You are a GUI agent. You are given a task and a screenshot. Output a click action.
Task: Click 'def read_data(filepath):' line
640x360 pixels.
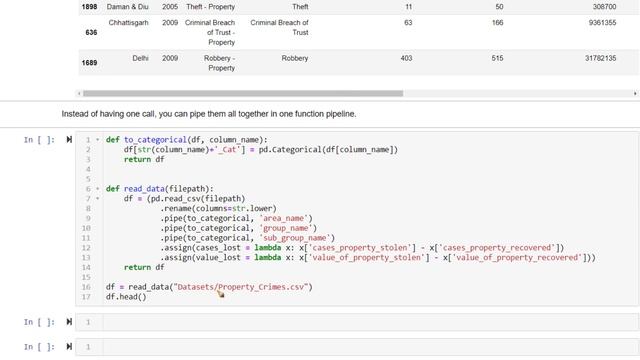(160, 189)
